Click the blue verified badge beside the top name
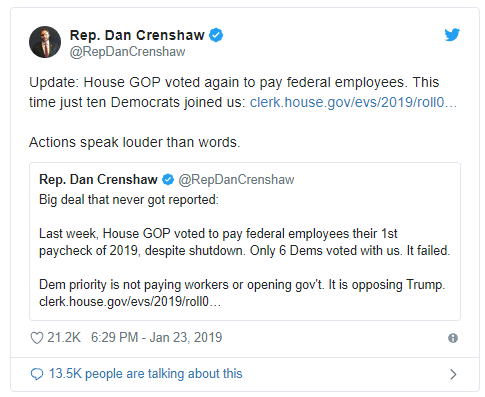This screenshot has width=485, height=397. (x=216, y=35)
